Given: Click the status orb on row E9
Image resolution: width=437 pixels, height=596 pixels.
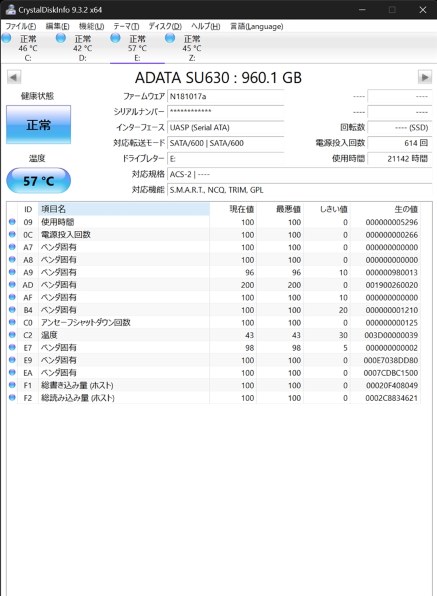Looking at the screenshot, I should [12, 360].
